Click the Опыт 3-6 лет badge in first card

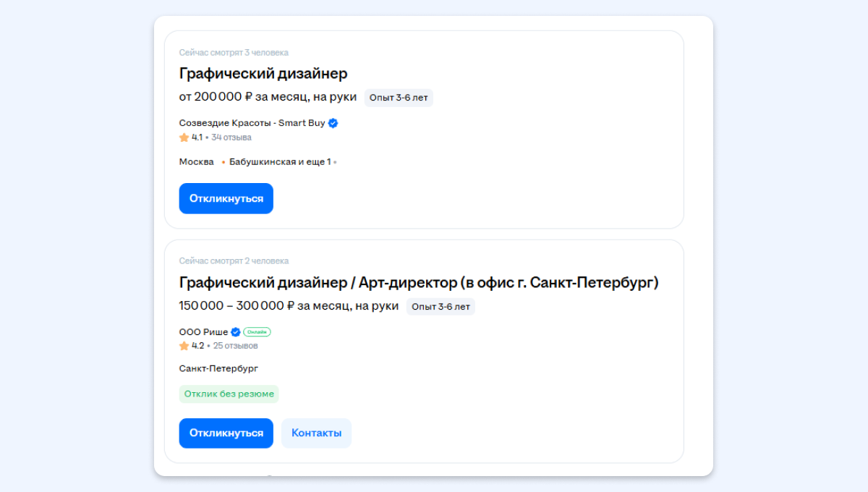click(x=399, y=98)
